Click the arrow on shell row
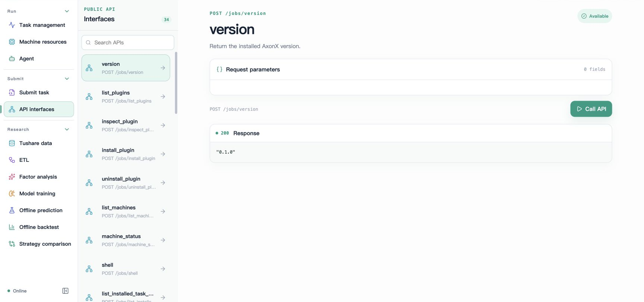The width and height of the screenshot is (644, 302). (163, 269)
